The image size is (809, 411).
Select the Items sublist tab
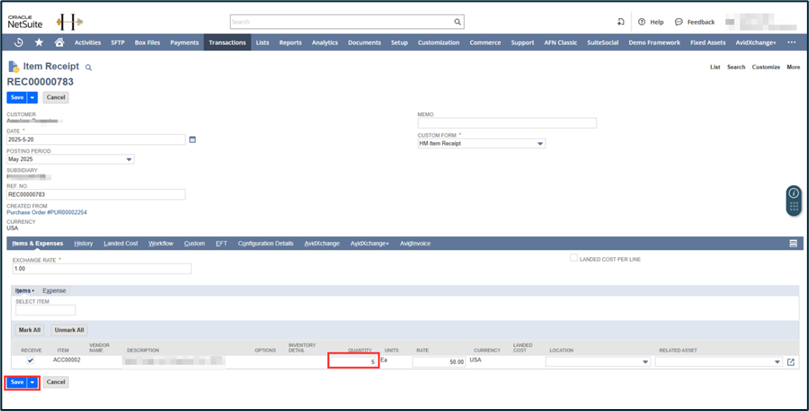click(24, 291)
